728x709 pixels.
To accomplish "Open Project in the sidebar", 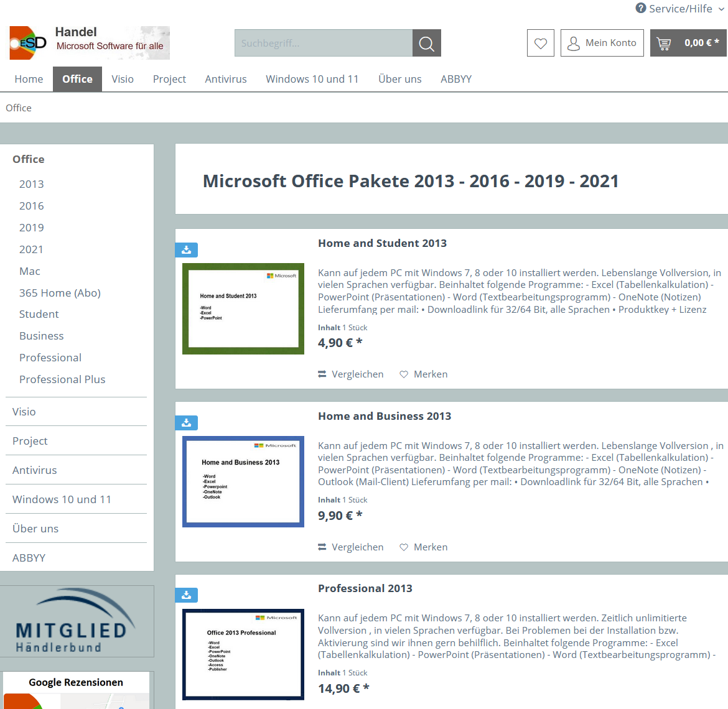I will click(30, 442).
